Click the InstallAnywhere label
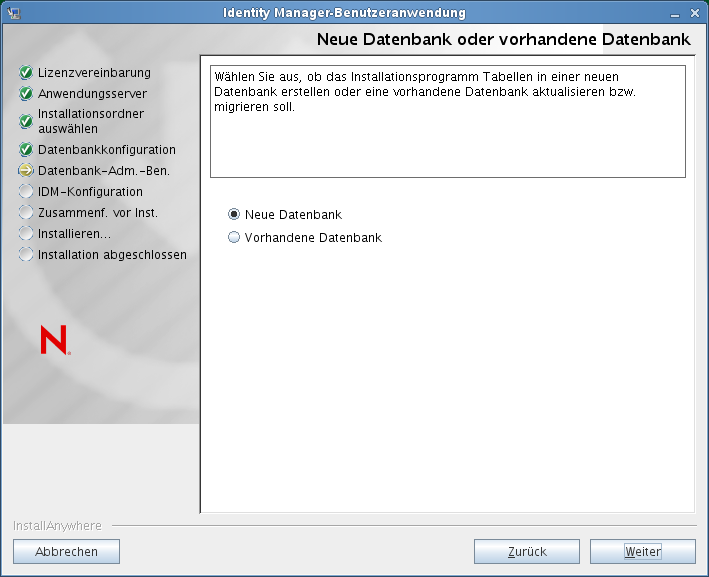Screen dimensions: 709x577 point(57,525)
